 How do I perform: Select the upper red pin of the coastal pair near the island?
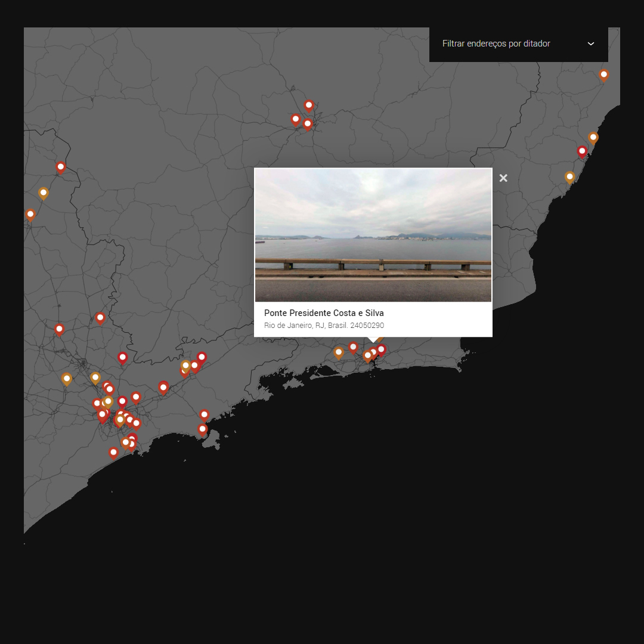click(x=204, y=415)
